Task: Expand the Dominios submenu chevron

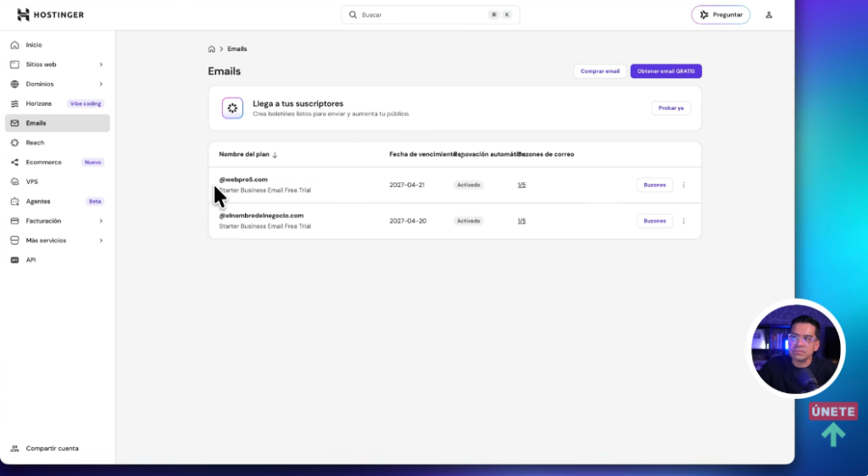Action: pyautogui.click(x=101, y=84)
